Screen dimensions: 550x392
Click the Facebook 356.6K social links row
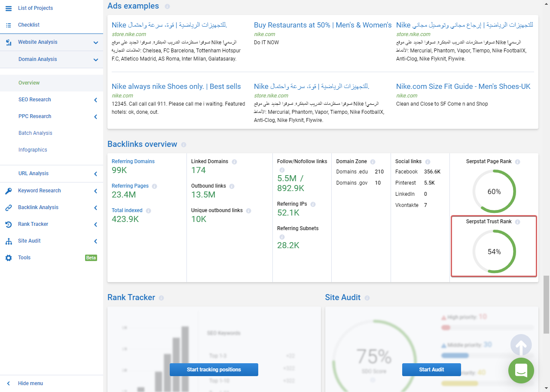[418, 172]
